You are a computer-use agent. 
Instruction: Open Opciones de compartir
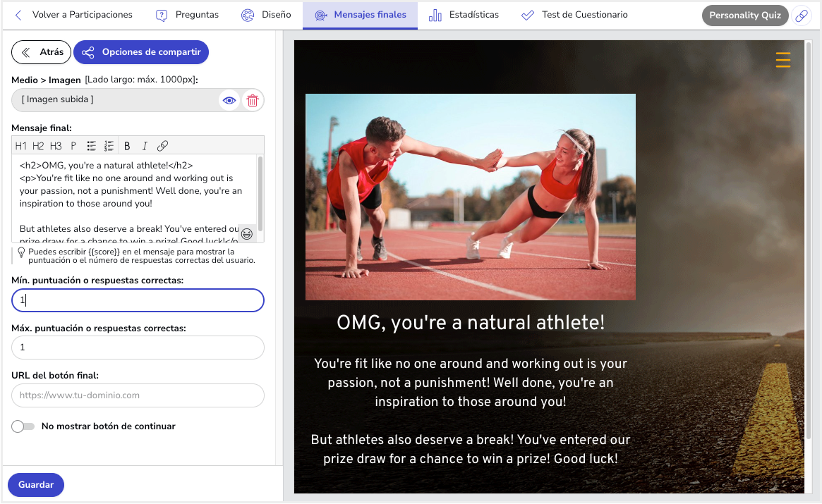point(141,52)
